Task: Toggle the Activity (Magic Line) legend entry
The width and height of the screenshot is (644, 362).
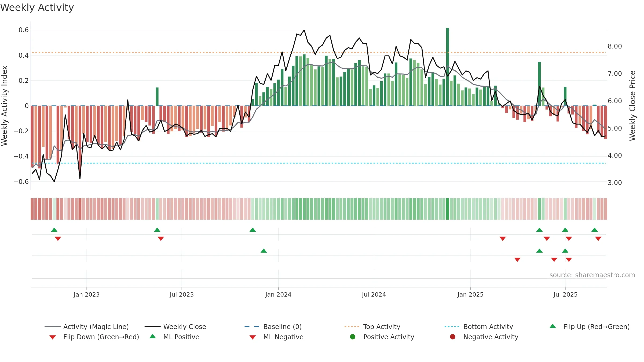Action: click(87, 327)
